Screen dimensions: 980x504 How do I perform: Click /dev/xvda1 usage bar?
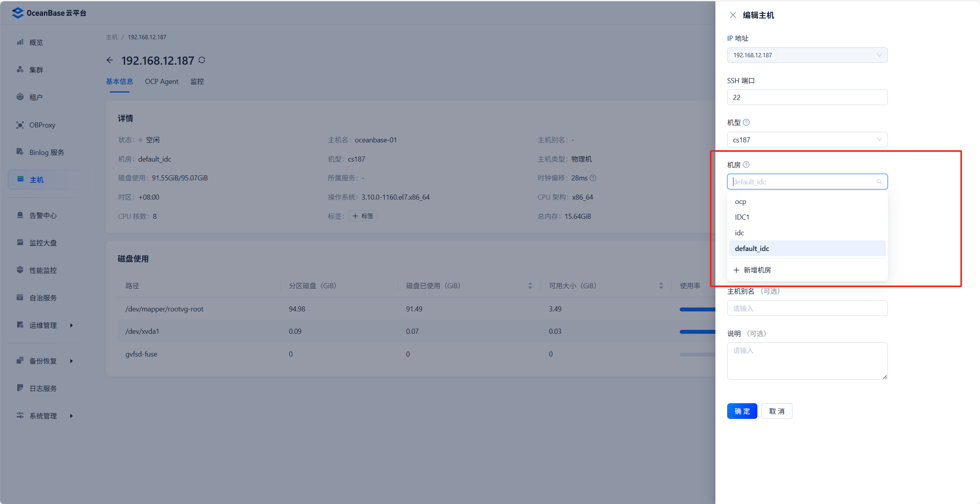pos(697,332)
